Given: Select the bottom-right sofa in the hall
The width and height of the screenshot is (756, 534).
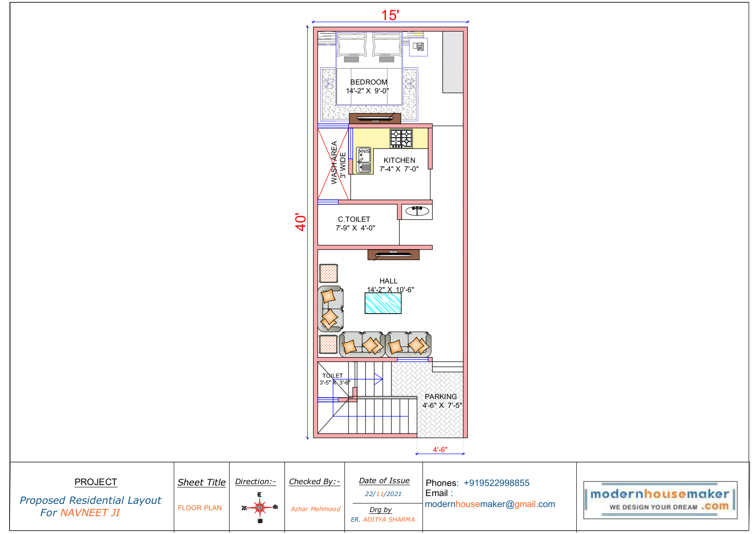Looking at the screenshot, I should click(408, 345).
